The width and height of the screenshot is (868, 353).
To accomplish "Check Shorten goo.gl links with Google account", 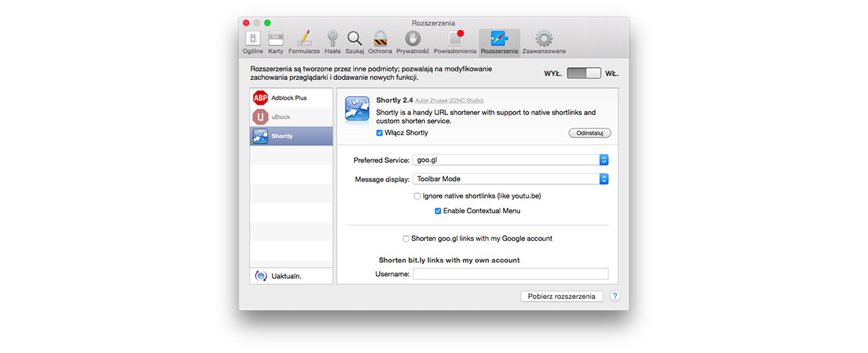I will click(406, 239).
